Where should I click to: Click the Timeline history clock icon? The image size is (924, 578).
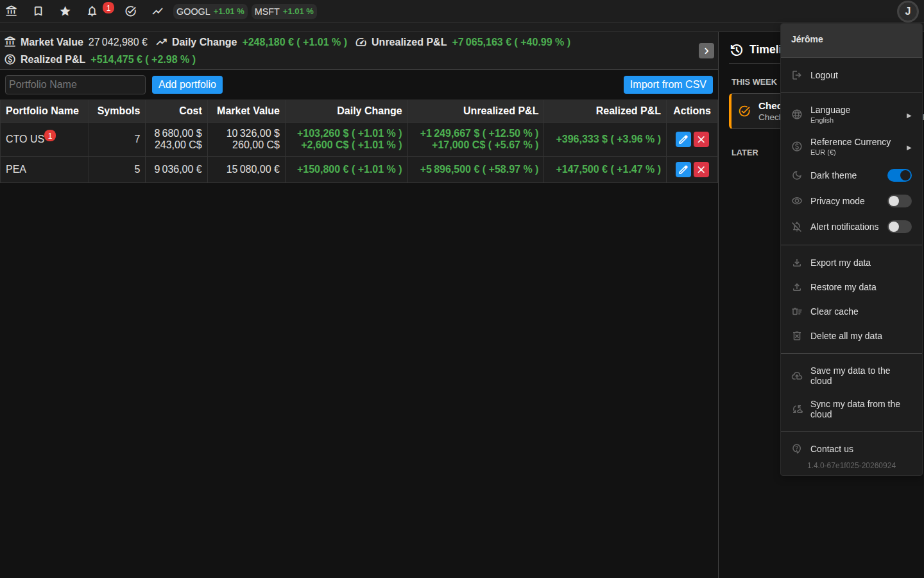[737, 49]
